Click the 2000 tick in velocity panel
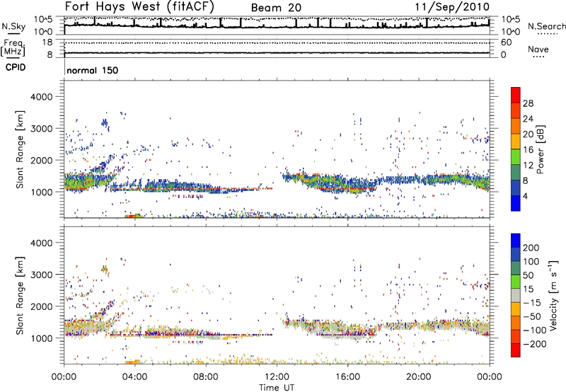The height and width of the screenshot is (392, 566). pos(42,306)
